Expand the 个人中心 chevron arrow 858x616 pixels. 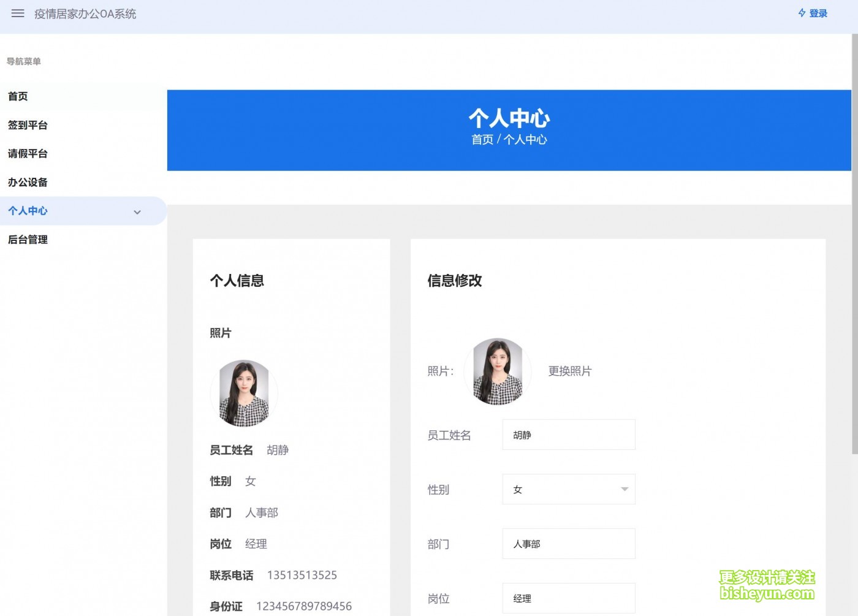[137, 211]
